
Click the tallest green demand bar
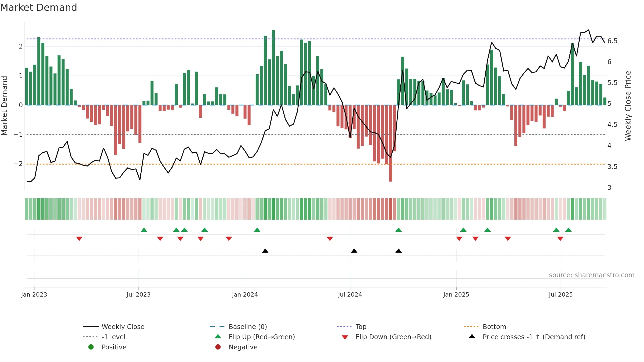[x=273, y=67]
